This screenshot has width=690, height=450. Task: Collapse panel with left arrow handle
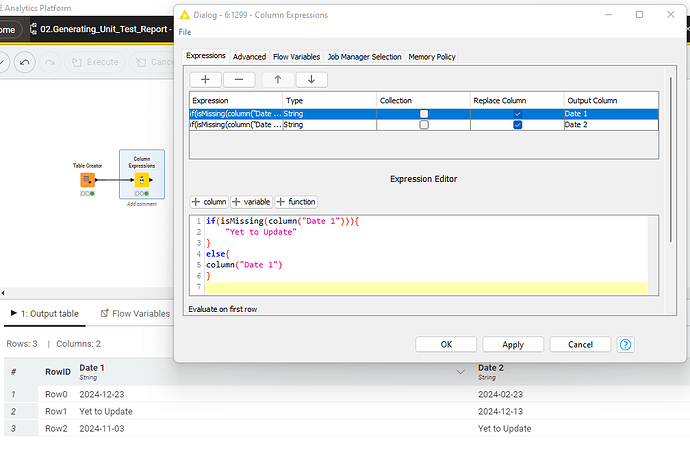point(3,293)
